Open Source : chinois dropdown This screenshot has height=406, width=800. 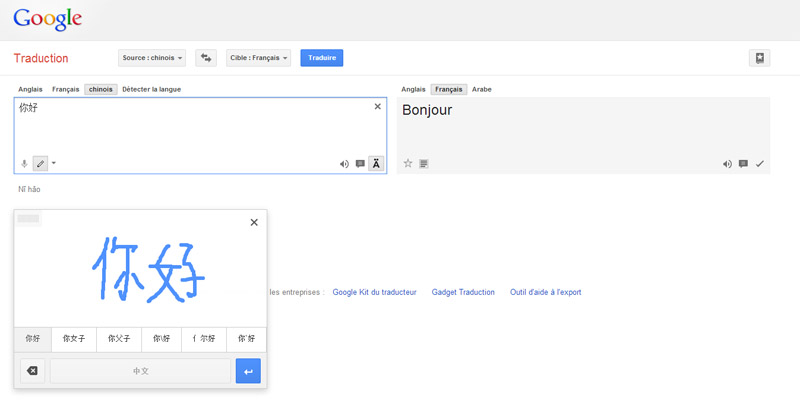click(x=152, y=58)
